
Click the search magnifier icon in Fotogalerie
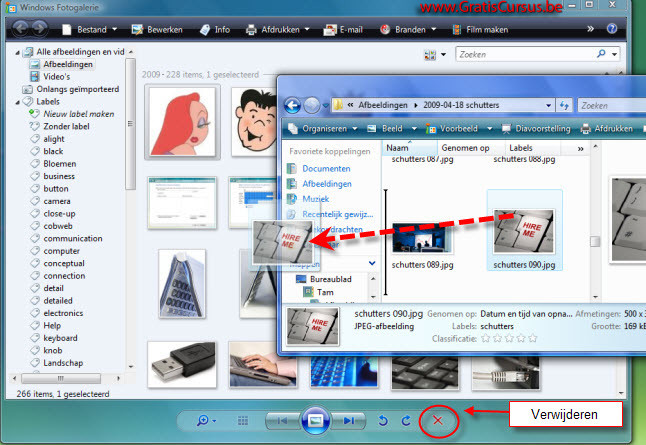click(x=601, y=54)
